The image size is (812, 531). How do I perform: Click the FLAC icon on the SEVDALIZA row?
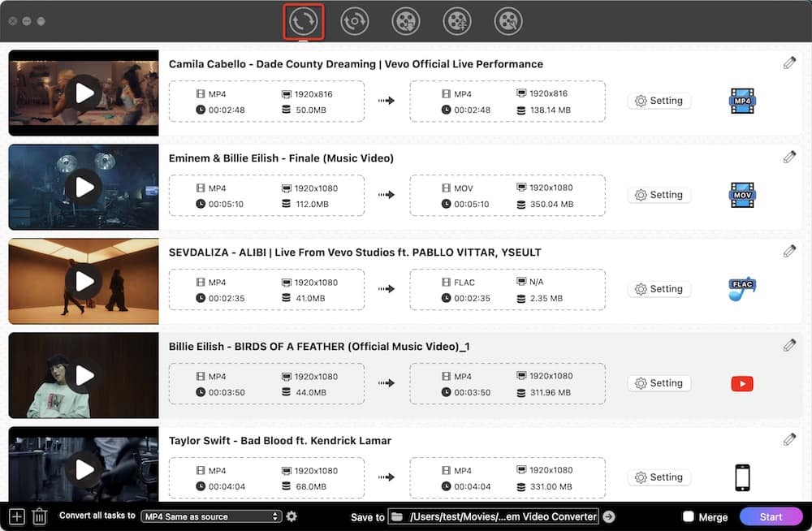click(x=741, y=289)
